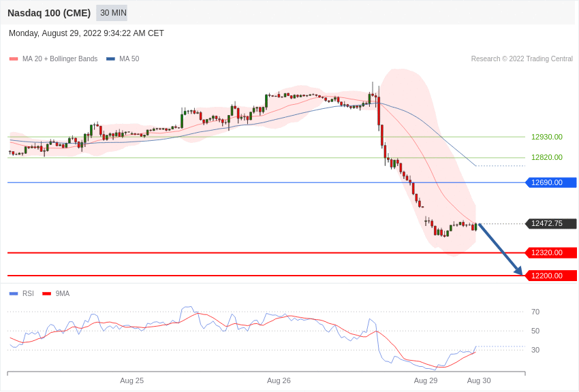Select the black 12472.75 current price tag

click(551, 223)
